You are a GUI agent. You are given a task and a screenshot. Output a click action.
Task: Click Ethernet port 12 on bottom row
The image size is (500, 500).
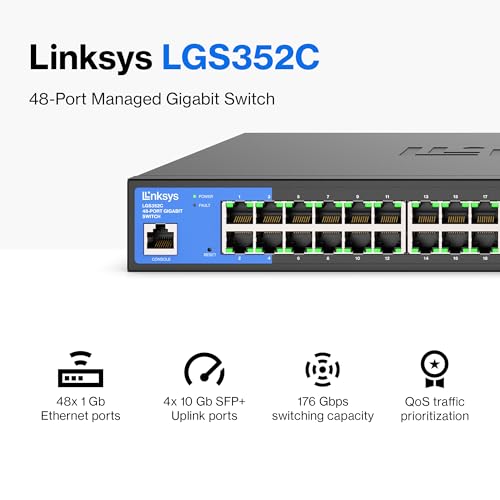click(388, 242)
